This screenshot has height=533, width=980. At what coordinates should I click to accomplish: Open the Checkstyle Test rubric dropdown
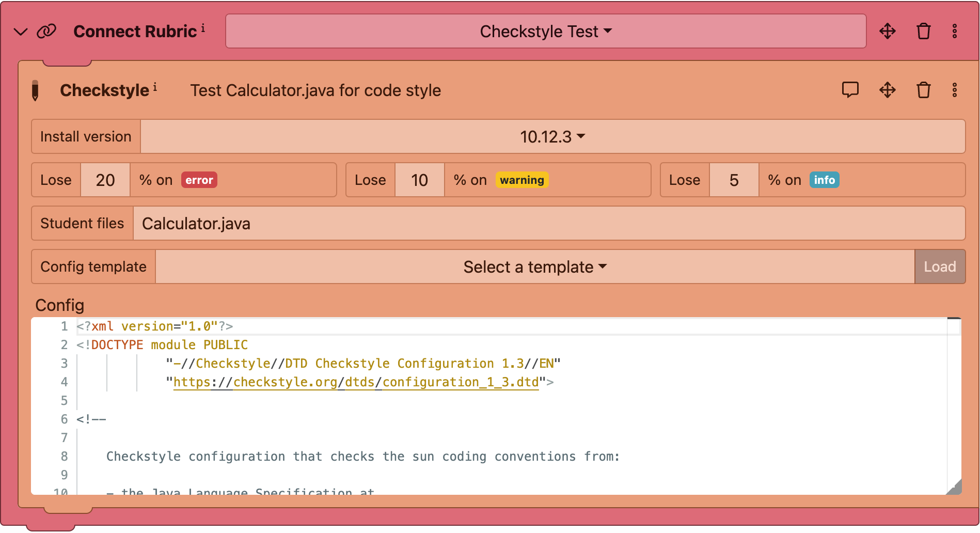(x=545, y=32)
